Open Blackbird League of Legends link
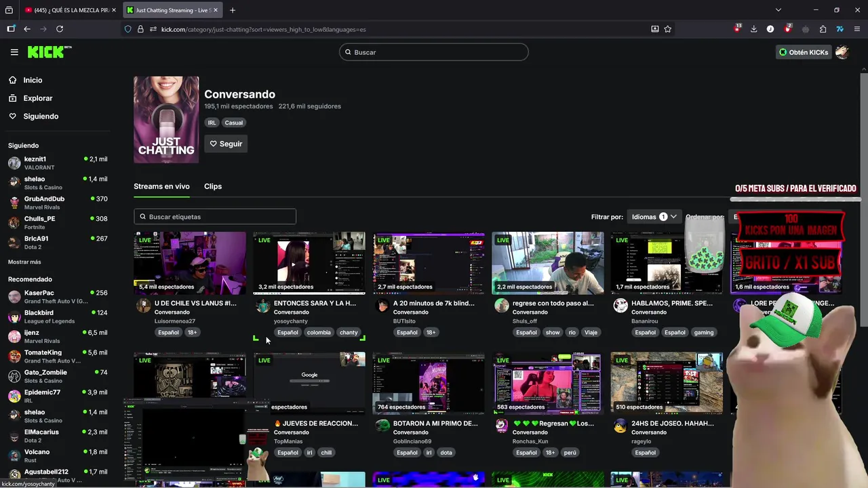 click(x=58, y=317)
